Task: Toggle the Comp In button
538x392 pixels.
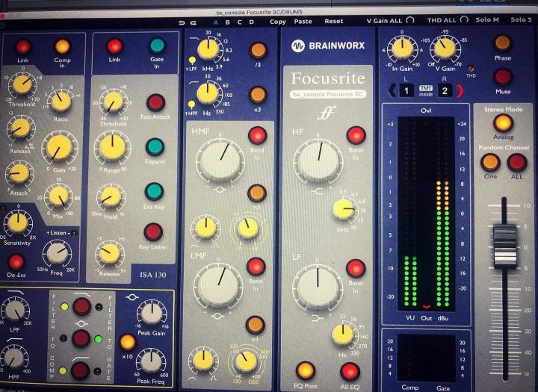Action: point(63,46)
